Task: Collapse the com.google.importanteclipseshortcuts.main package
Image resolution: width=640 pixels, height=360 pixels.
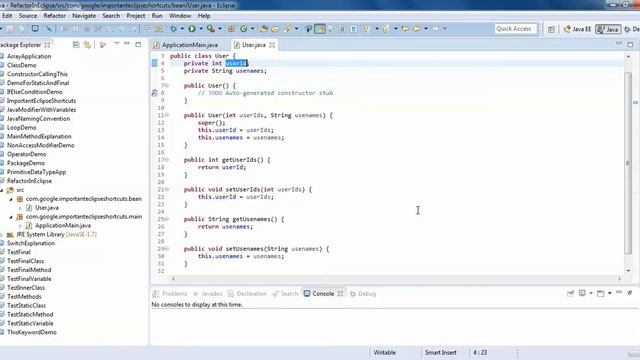Action: (11, 217)
